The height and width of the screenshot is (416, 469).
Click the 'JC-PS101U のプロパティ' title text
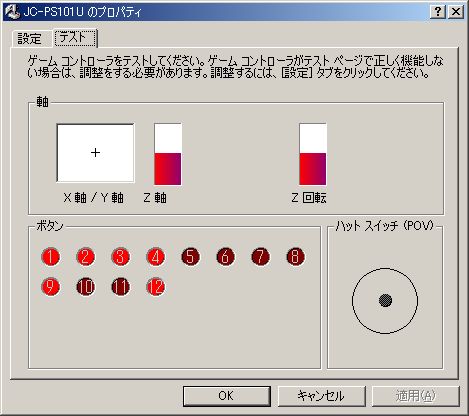point(82,12)
